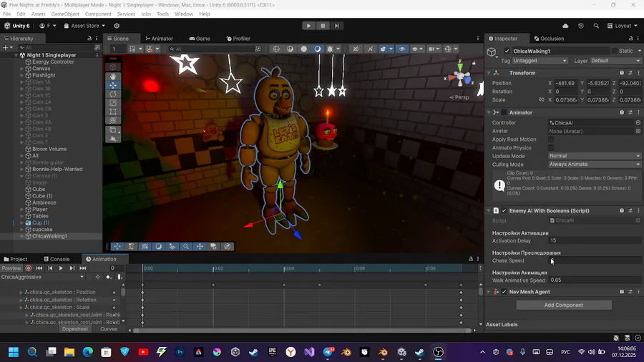Enable Apply Root Motion checkbox

pyautogui.click(x=551, y=140)
